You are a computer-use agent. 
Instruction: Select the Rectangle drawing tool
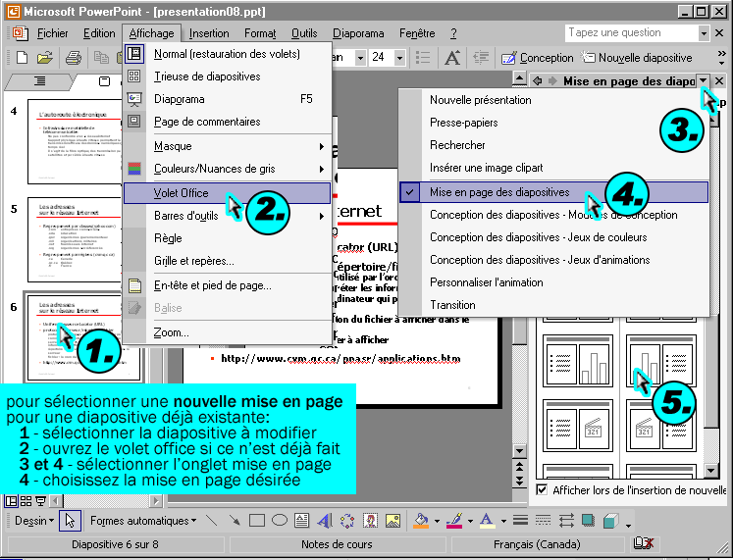256,520
